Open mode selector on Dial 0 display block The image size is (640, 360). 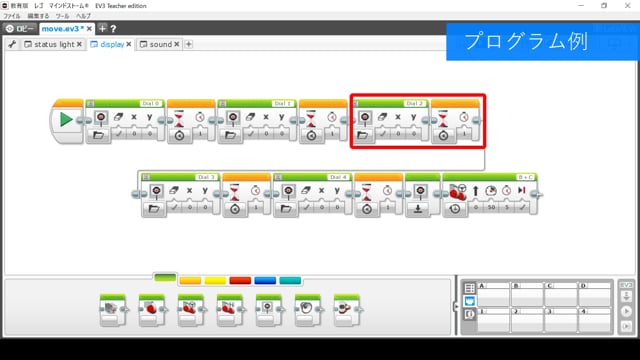[98, 135]
